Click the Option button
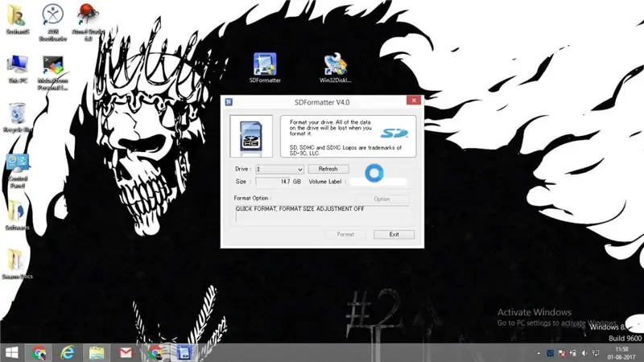Image resolution: width=644 pixels, height=362 pixels. [x=382, y=199]
